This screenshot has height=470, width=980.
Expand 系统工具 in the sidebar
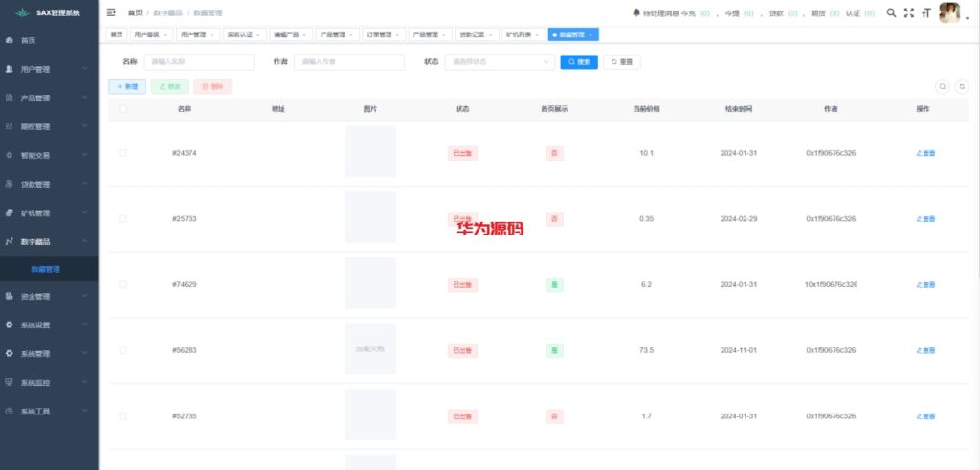(49, 412)
